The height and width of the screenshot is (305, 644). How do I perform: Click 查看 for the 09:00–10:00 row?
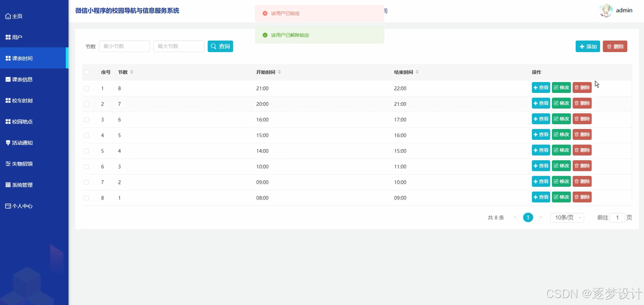(541, 181)
